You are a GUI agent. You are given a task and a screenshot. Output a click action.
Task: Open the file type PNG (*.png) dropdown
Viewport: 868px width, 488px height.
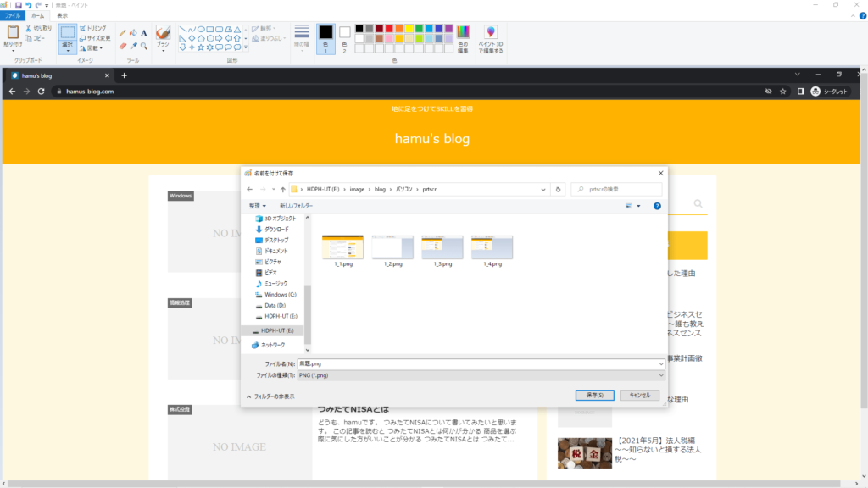pyautogui.click(x=481, y=375)
